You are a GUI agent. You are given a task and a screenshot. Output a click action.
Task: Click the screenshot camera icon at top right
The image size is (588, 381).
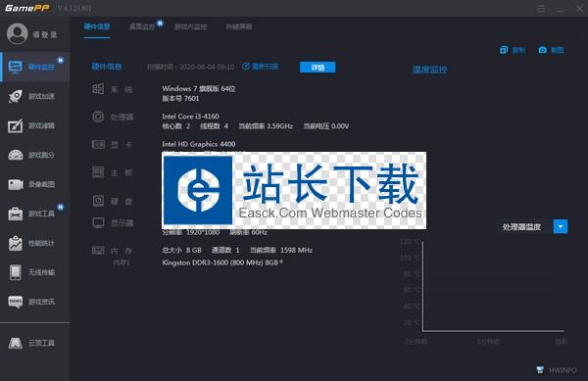click(542, 50)
